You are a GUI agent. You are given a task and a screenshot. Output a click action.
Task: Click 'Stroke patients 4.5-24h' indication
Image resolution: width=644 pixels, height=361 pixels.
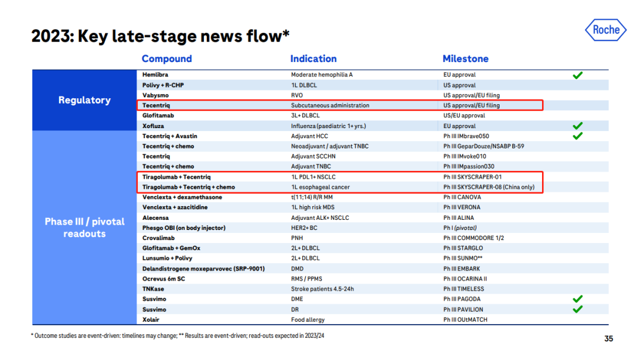pos(323,289)
